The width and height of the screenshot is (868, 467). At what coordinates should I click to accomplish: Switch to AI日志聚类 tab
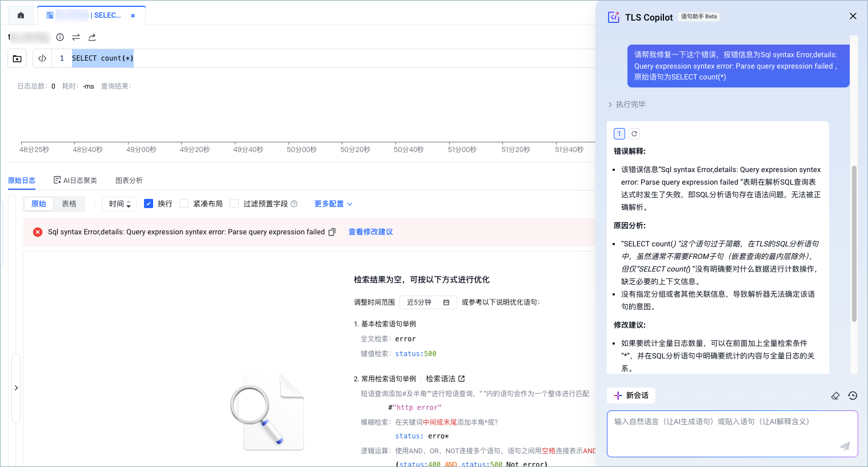(x=75, y=181)
